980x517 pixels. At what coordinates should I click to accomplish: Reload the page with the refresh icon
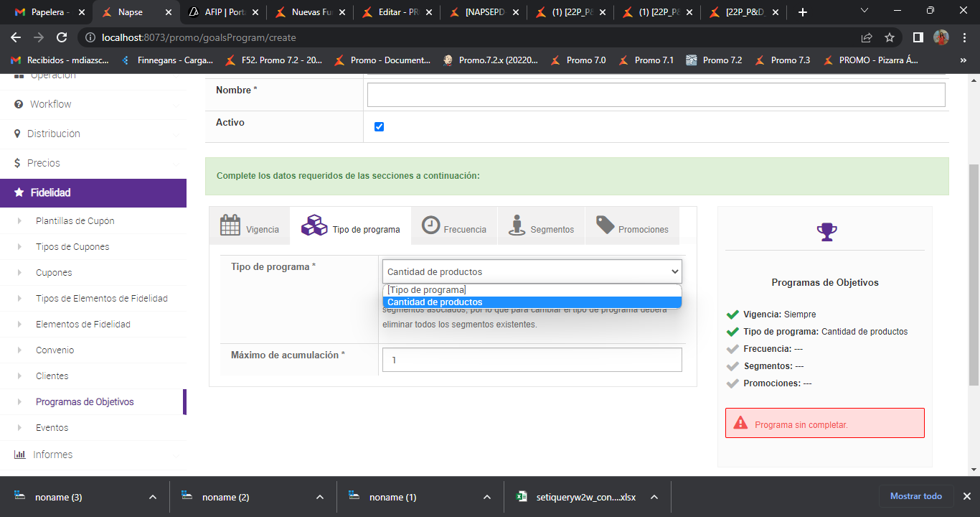point(62,37)
